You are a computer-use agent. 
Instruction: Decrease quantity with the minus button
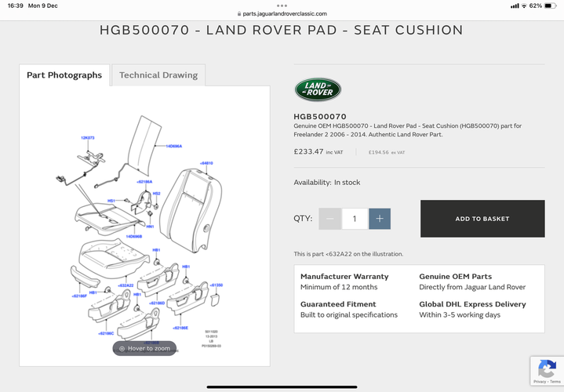tap(329, 219)
